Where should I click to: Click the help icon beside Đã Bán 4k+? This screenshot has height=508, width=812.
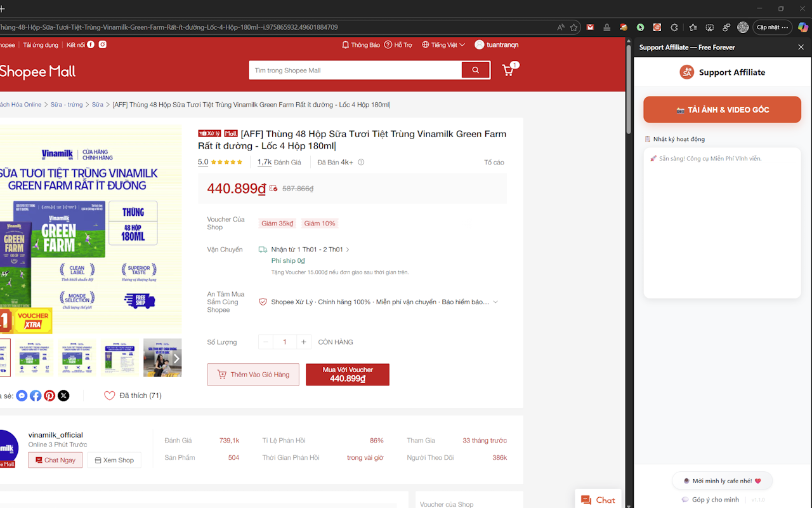[361, 163]
